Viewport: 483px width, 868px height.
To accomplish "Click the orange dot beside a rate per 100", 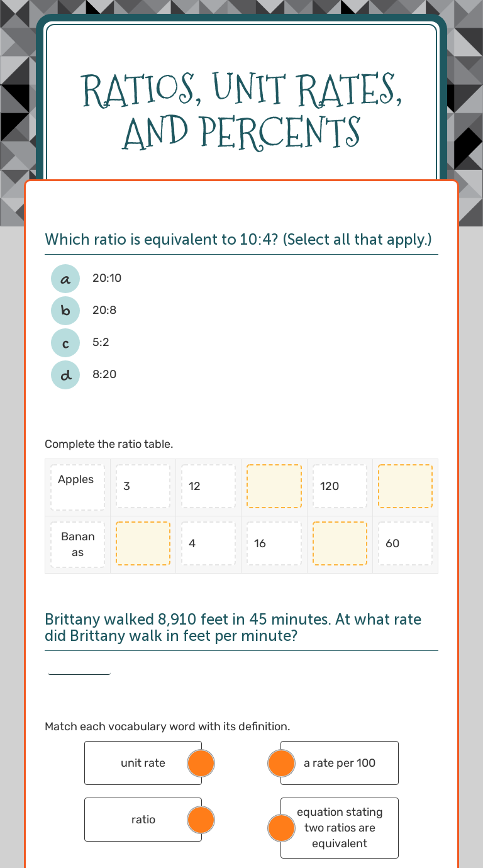I will click(x=281, y=763).
